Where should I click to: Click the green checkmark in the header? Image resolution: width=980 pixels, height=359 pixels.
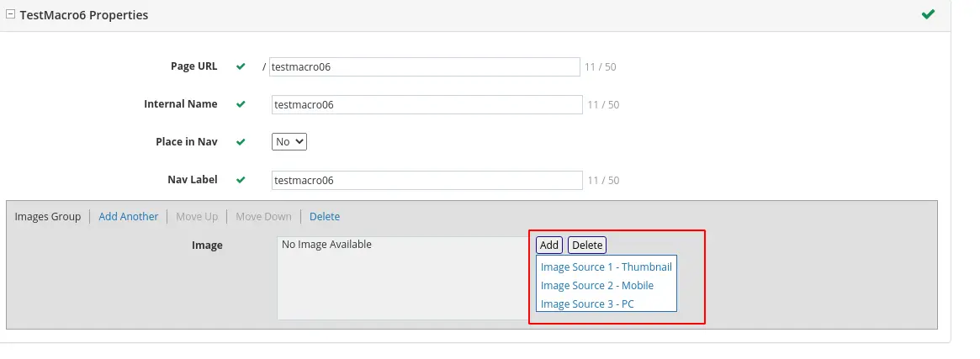click(x=928, y=14)
